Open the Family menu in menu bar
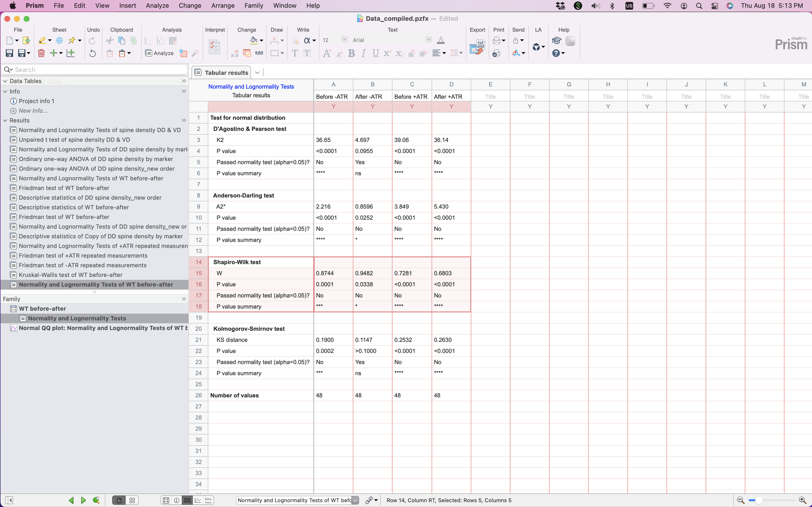This screenshot has height=507, width=812. (x=253, y=5)
